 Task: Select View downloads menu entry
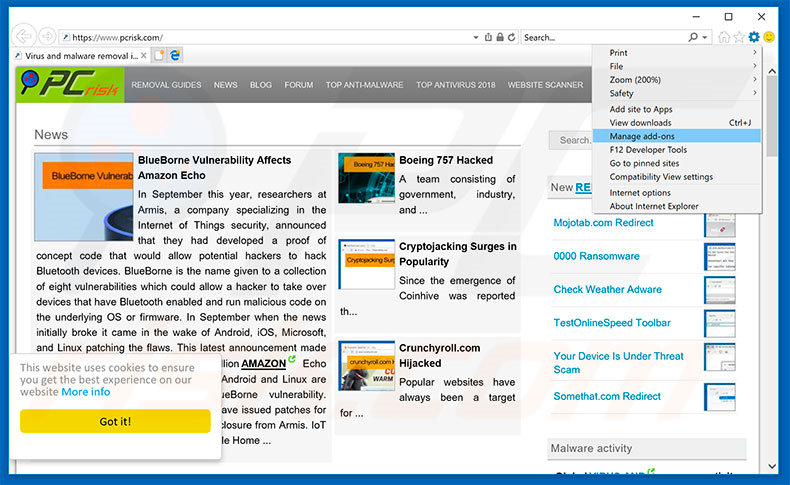[x=677, y=122]
